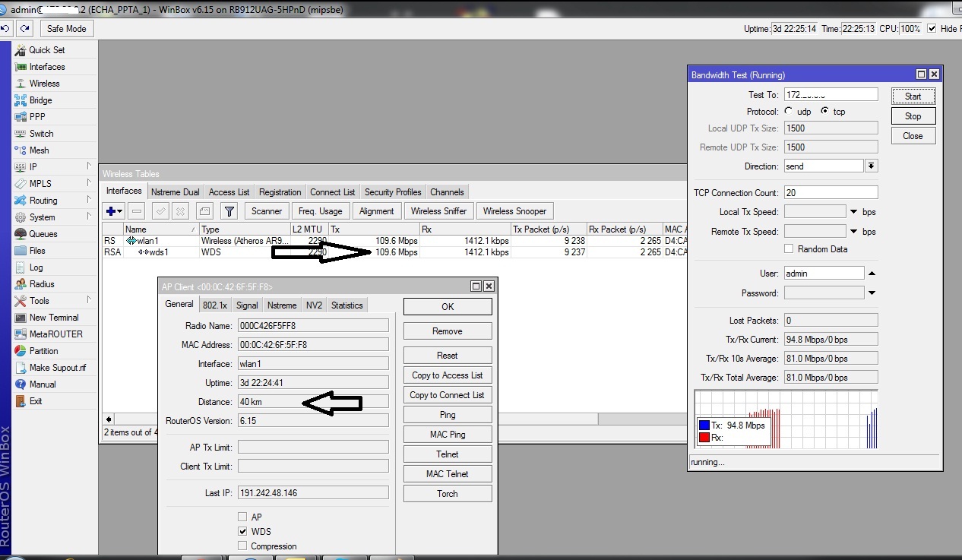The width and height of the screenshot is (962, 560).
Task: Expand the IP submenu in sidebar
Action: tap(88, 167)
